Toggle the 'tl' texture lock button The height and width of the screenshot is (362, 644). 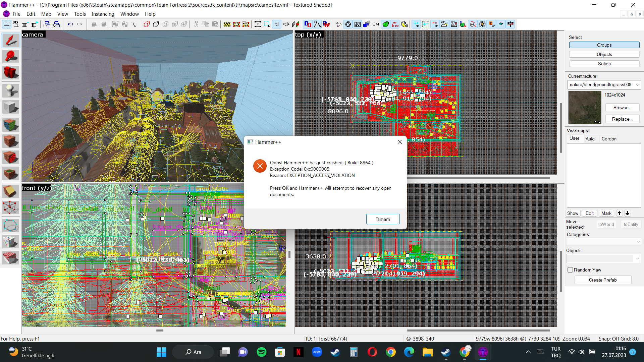coord(277,24)
